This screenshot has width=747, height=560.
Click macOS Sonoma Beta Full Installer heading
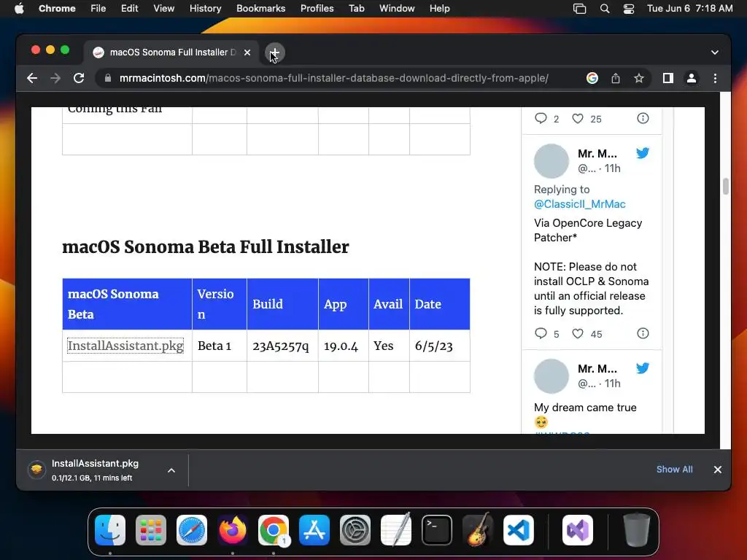coord(205,246)
